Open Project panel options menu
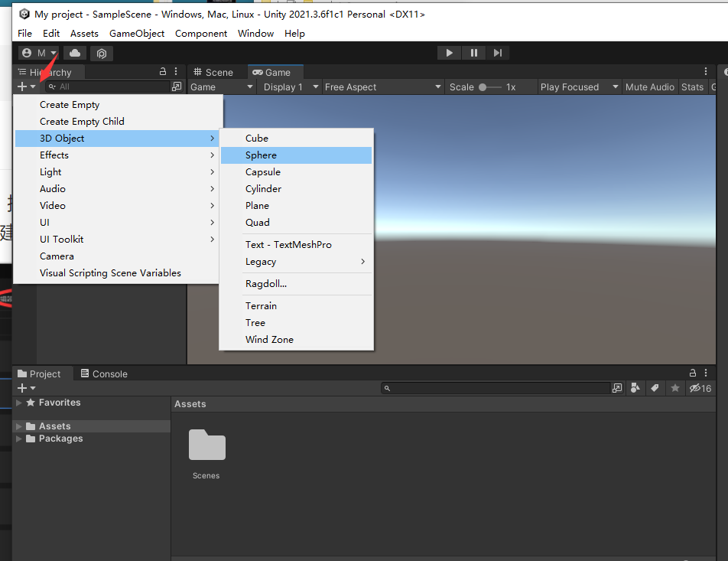The image size is (728, 561). 706,373
